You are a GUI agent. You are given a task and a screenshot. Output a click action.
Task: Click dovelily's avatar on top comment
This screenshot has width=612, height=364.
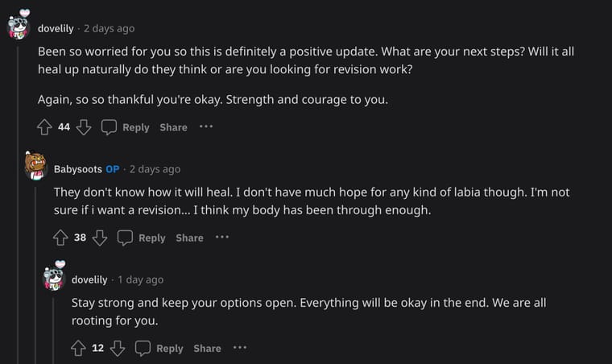click(19, 26)
